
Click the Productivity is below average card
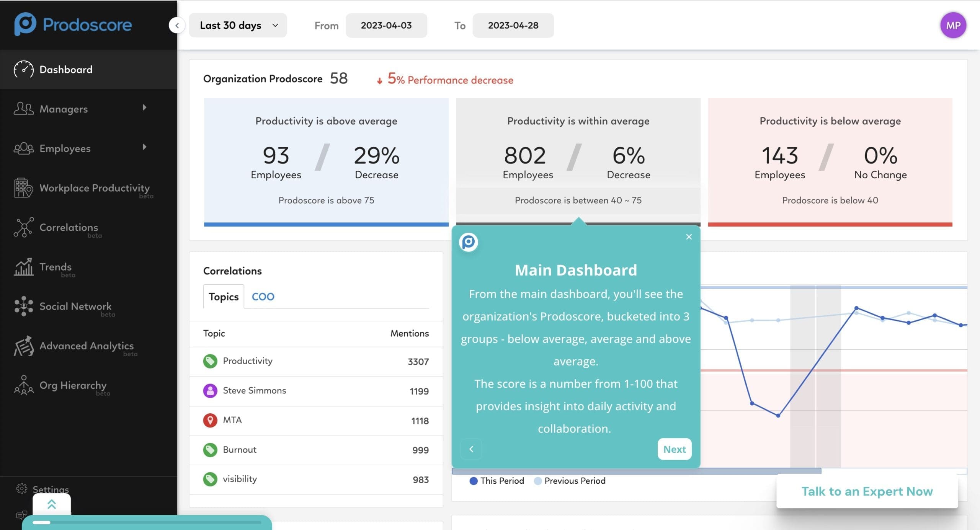(830, 162)
